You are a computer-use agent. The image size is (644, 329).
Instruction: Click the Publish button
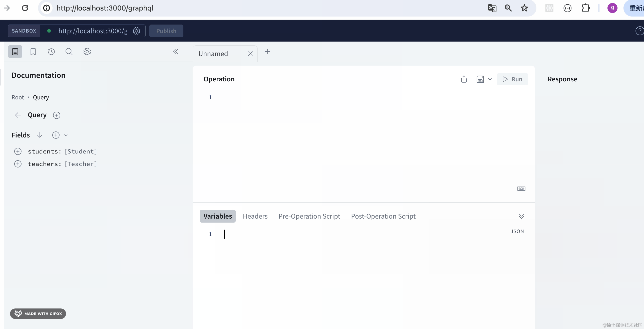coord(166,31)
